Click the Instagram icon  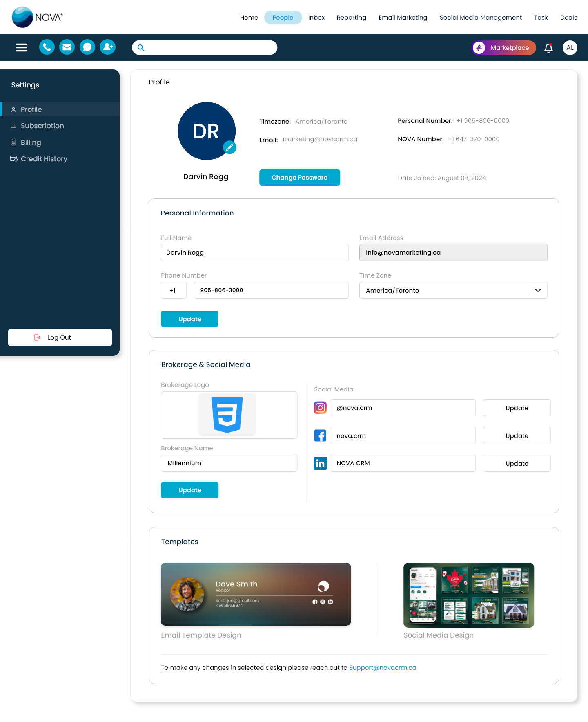point(320,408)
